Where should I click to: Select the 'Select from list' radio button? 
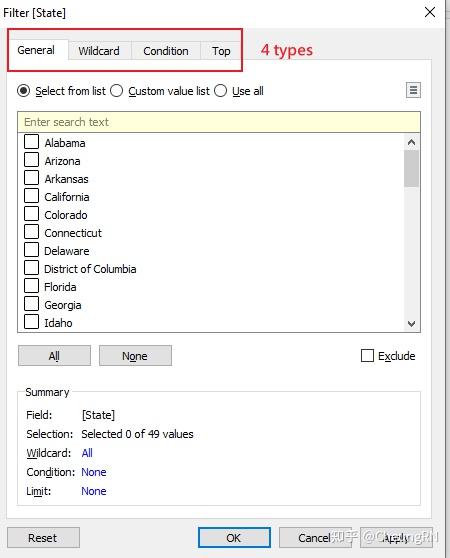pos(24,91)
